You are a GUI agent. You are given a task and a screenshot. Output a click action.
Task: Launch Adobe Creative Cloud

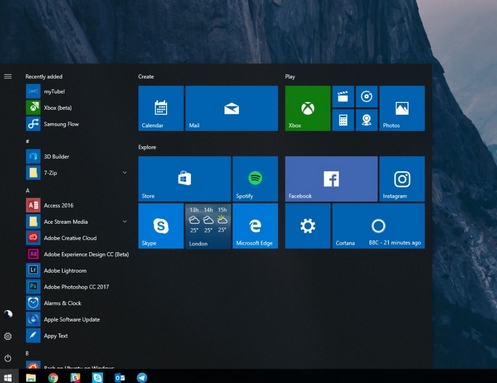[x=77, y=238]
